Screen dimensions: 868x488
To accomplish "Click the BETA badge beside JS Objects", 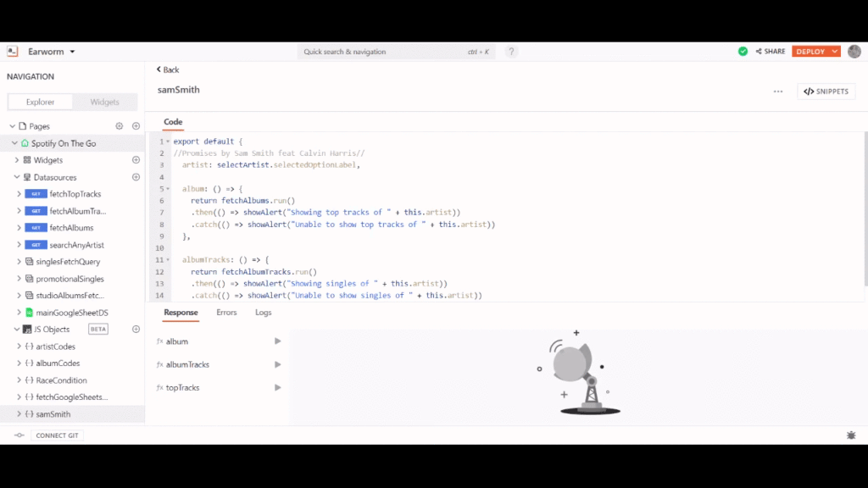I will pyautogui.click(x=98, y=330).
